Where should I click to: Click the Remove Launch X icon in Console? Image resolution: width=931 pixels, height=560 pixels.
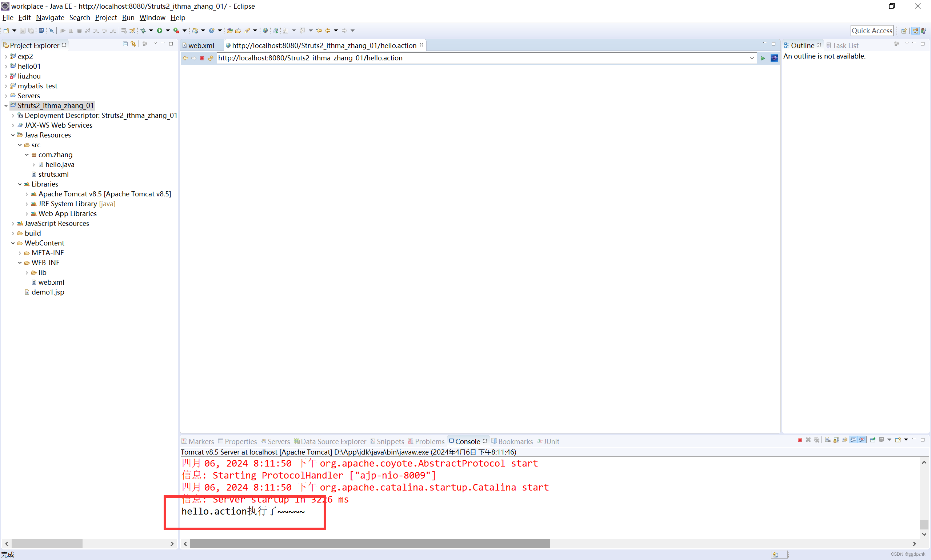click(x=808, y=440)
